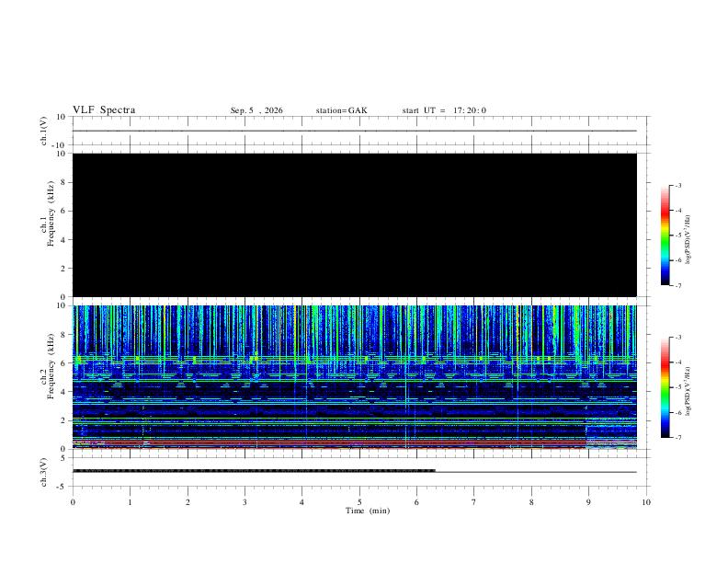The height and width of the screenshot is (563, 728).
Task: Click the Time (min) axis label
Action: coord(368,511)
